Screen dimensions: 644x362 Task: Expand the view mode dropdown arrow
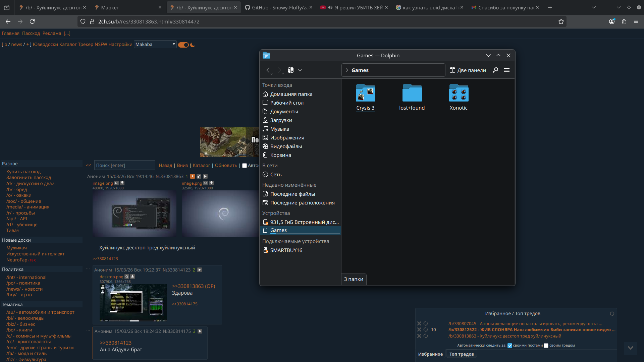click(300, 70)
